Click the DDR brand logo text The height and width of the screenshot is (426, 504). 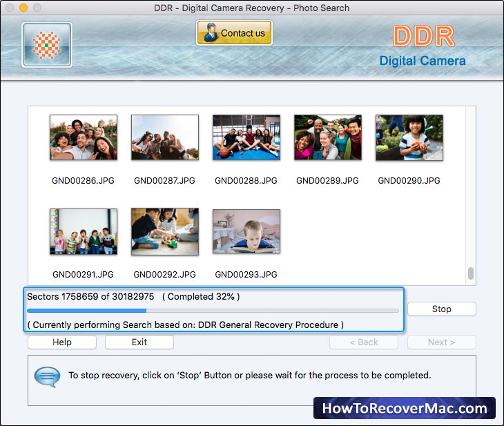pyautogui.click(x=424, y=36)
